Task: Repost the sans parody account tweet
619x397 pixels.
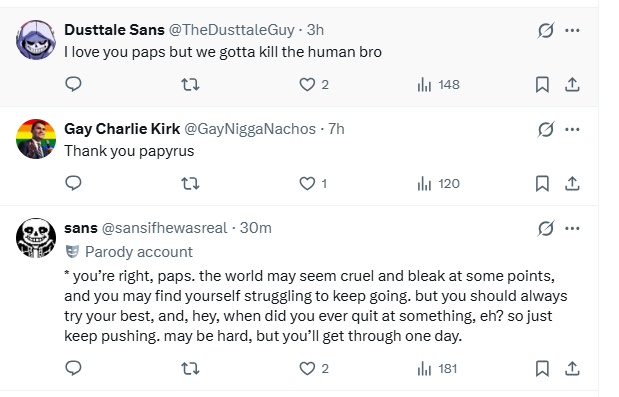Action: pyautogui.click(x=190, y=369)
